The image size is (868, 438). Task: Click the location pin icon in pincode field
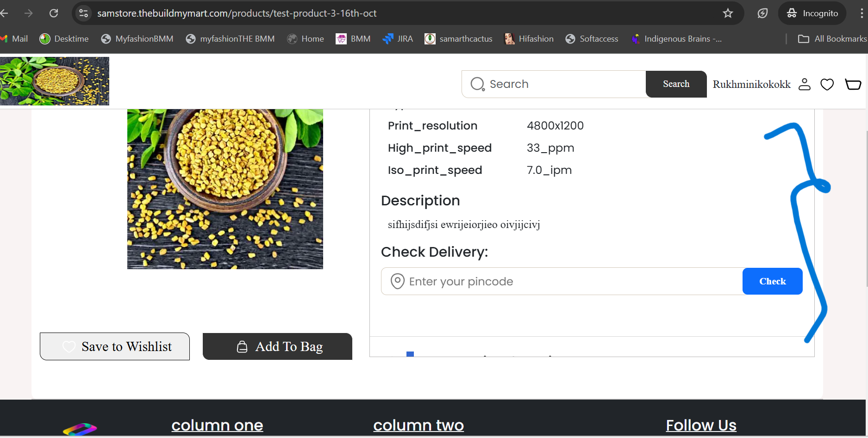coord(397,281)
